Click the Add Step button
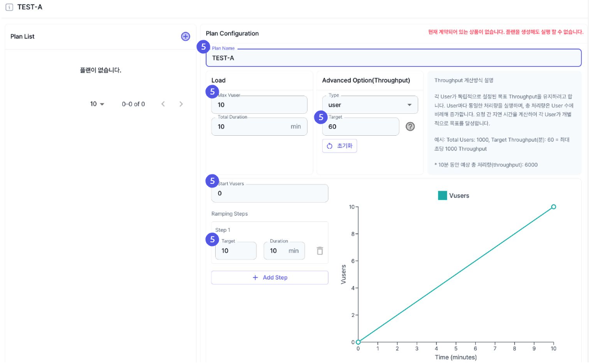 point(269,278)
